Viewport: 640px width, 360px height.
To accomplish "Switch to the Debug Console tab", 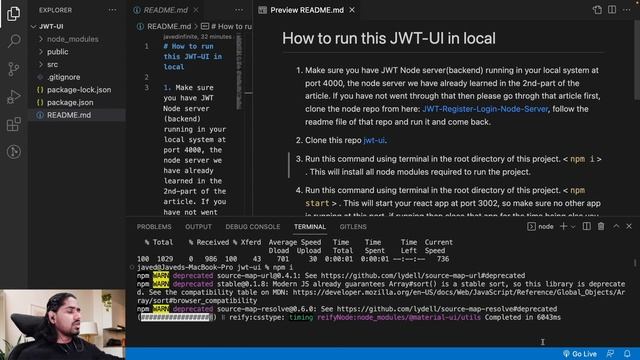I will coord(253,227).
